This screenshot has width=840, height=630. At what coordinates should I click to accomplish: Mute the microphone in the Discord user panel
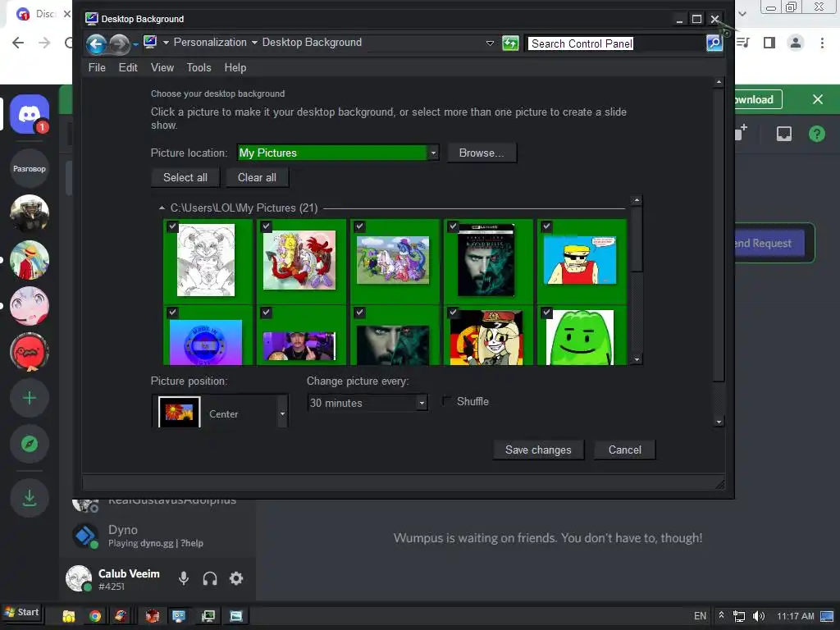click(x=184, y=578)
